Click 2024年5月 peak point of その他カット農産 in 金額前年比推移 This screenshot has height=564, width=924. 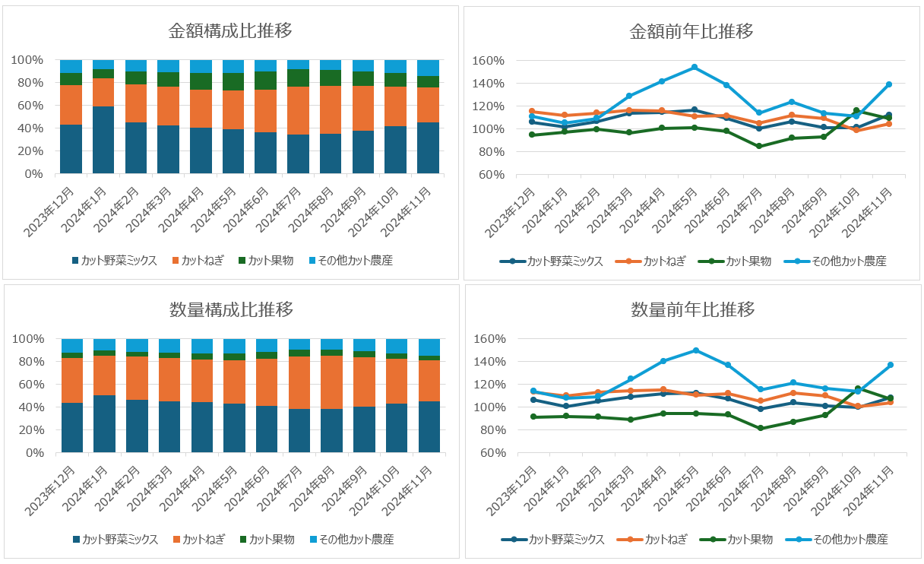(694, 67)
